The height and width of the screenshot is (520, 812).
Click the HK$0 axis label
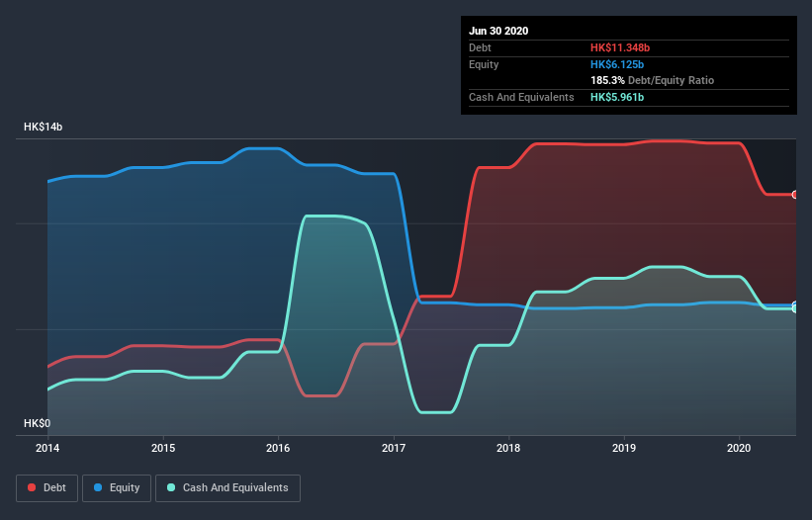point(38,423)
